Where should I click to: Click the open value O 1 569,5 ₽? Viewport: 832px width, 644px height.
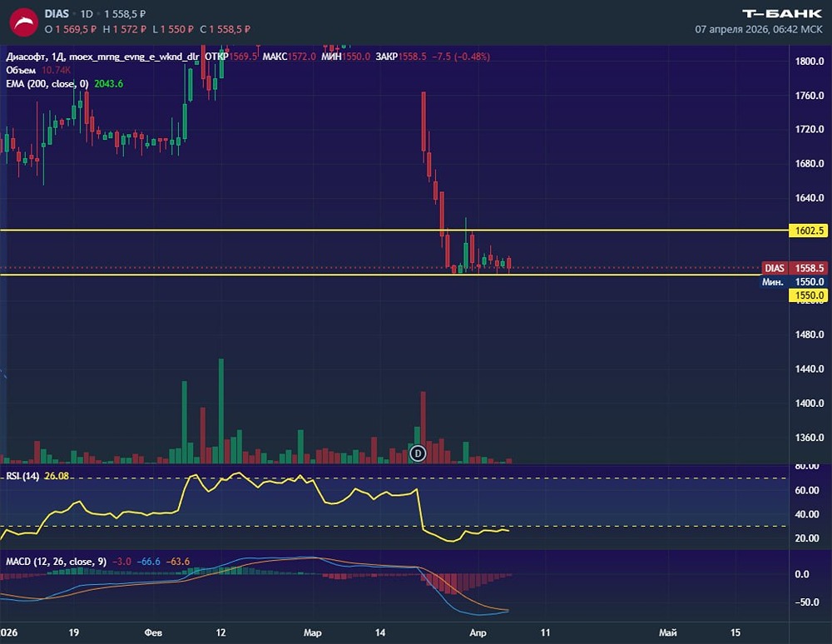tap(71, 29)
